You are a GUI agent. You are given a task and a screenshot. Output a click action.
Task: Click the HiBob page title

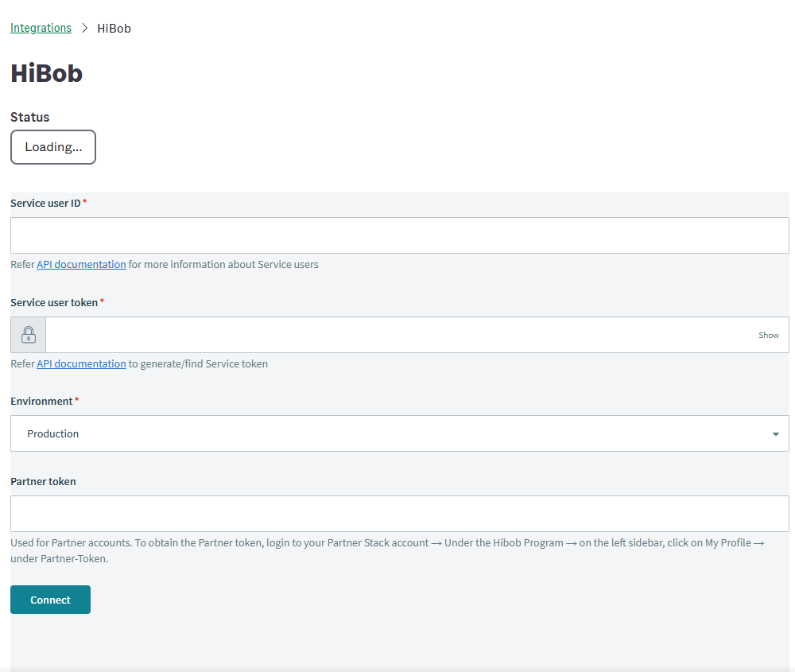(47, 73)
